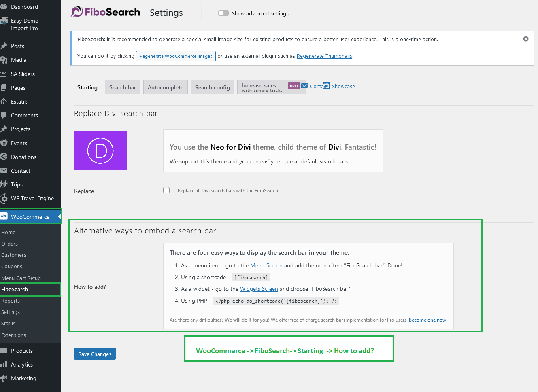Click the Contact envelope icon in sidebar
The image size is (538, 392).
pos(4,171)
